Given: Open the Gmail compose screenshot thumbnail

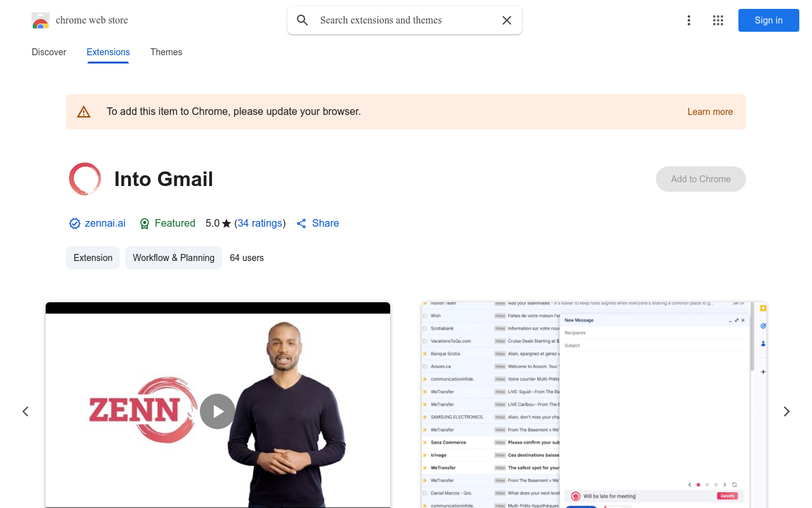Looking at the screenshot, I should pos(594,405).
